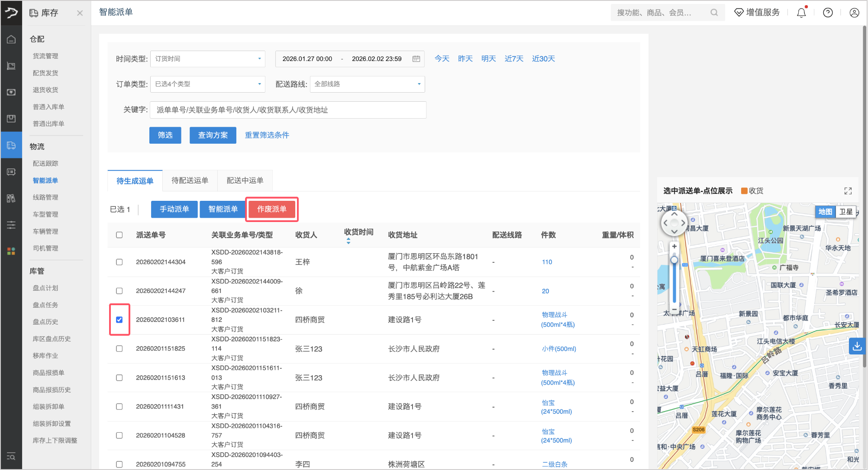Open the user account profile icon
Screen dimensions: 868x470
click(854, 13)
